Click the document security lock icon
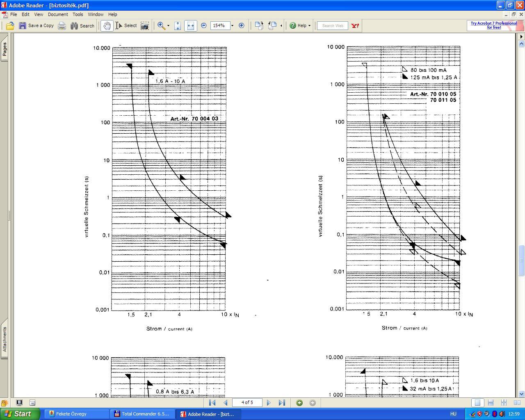 (4, 403)
